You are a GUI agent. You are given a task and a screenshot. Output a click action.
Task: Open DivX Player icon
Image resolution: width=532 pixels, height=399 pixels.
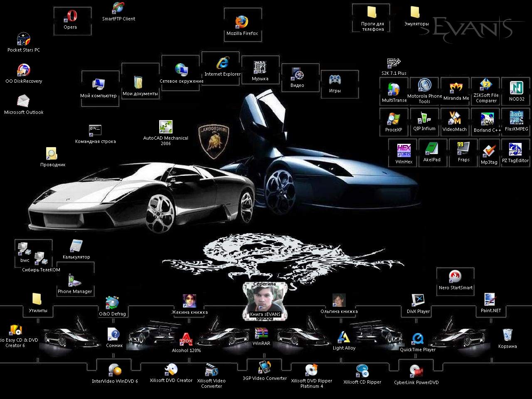pyautogui.click(x=418, y=300)
